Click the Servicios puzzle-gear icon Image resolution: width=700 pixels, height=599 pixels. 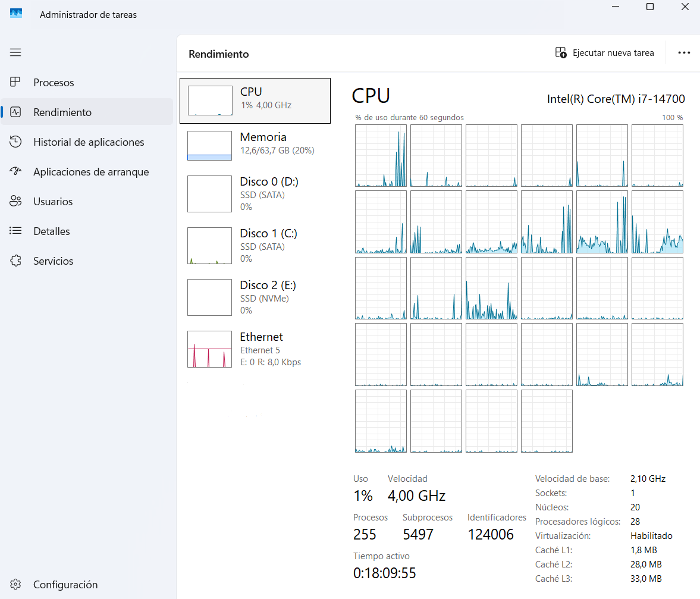coord(15,261)
